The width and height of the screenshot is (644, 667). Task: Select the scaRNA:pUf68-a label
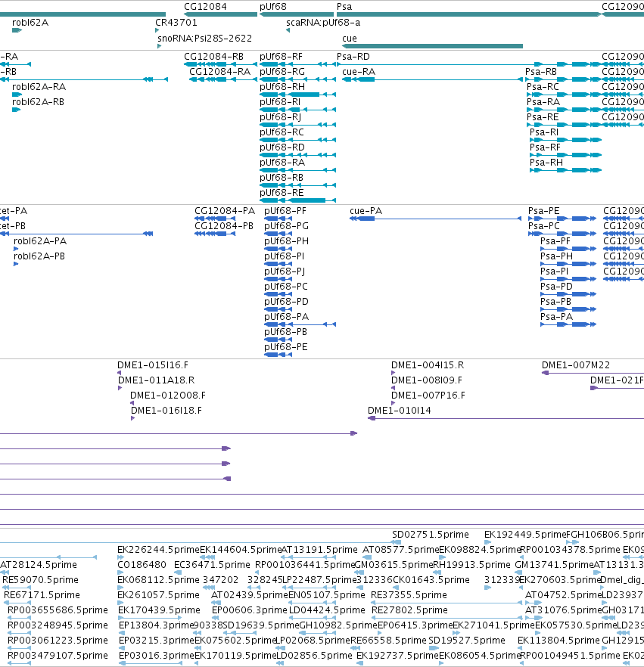click(x=323, y=23)
